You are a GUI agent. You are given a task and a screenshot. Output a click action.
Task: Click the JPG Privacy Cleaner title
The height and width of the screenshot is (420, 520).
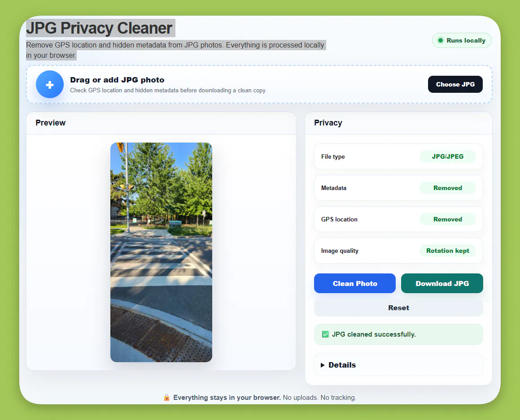(x=100, y=28)
